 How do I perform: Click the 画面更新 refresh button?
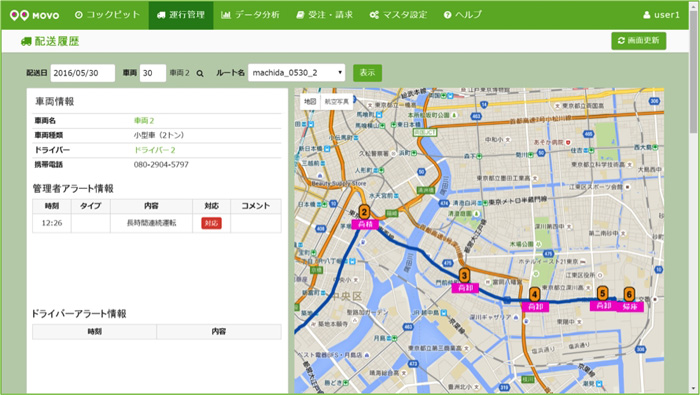(x=638, y=41)
